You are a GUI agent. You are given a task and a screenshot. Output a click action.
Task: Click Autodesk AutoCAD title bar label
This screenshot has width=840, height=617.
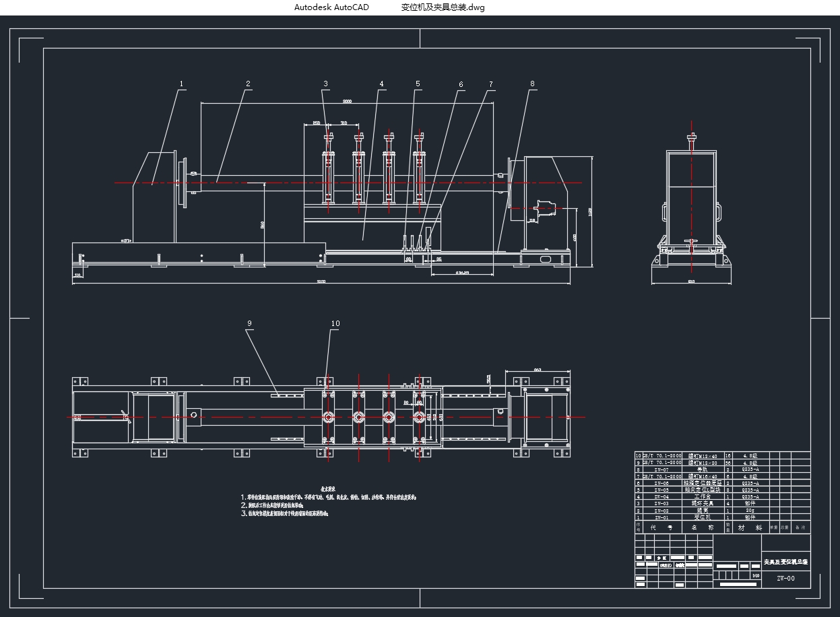coord(331,7)
